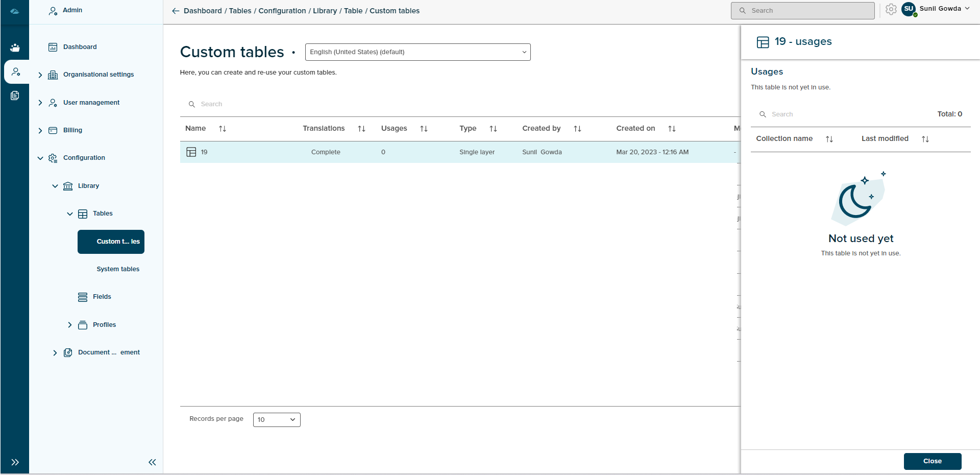Image resolution: width=980 pixels, height=475 pixels.
Task: Collapse the sidebar with double-chevron icon
Action: [152, 462]
